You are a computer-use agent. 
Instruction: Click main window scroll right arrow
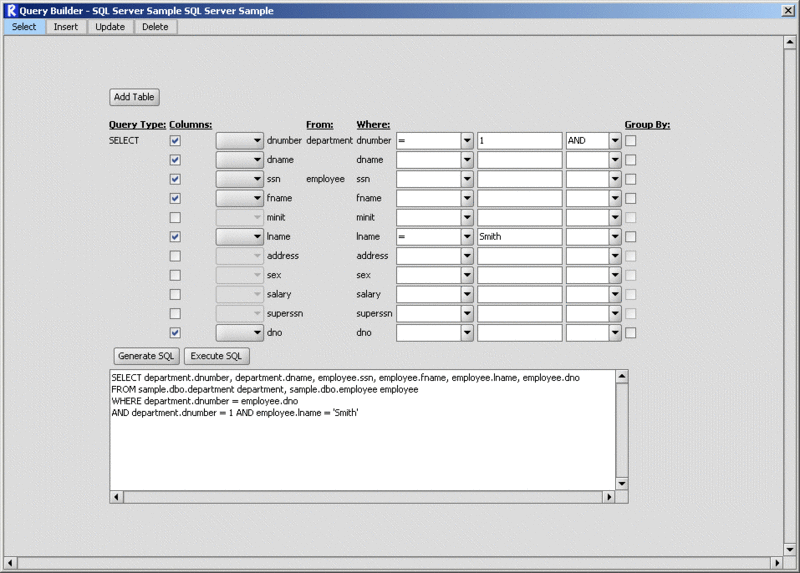click(777, 563)
